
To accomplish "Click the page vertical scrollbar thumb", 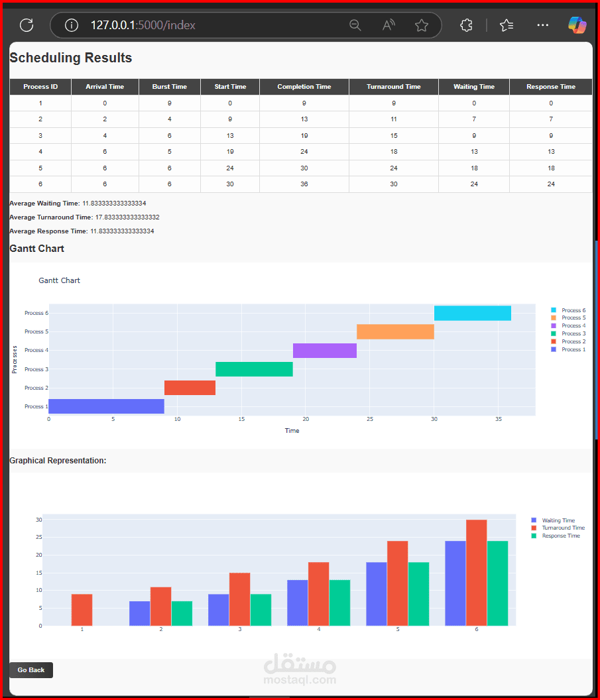I will [x=597, y=340].
